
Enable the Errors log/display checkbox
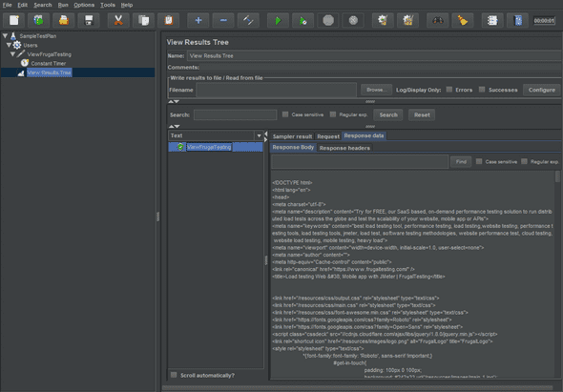coord(449,90)
